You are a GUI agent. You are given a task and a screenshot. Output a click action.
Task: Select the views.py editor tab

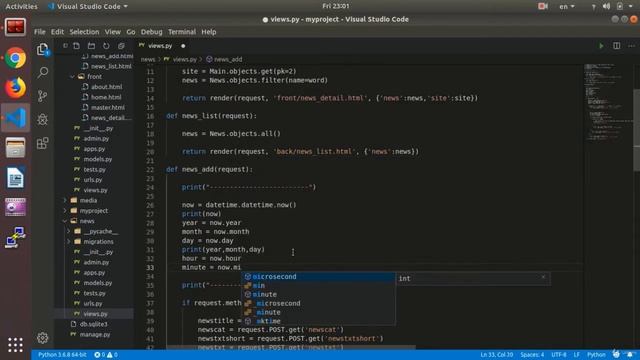(x=162, y=46)
